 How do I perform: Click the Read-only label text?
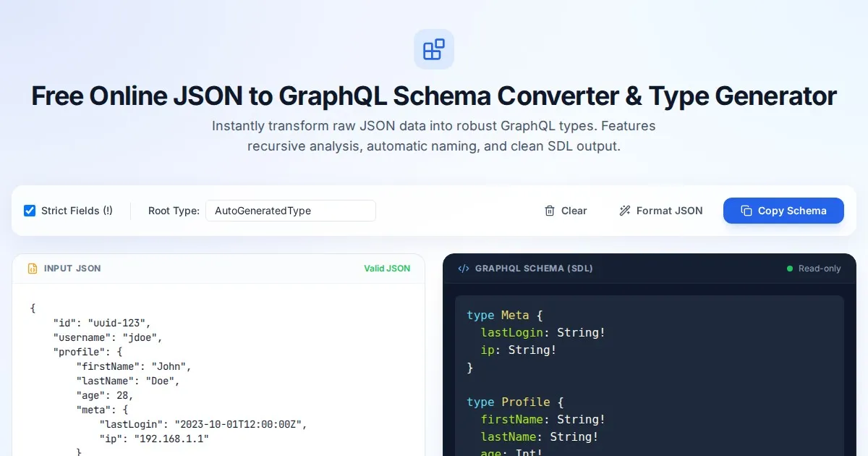(x=820, y=269)
